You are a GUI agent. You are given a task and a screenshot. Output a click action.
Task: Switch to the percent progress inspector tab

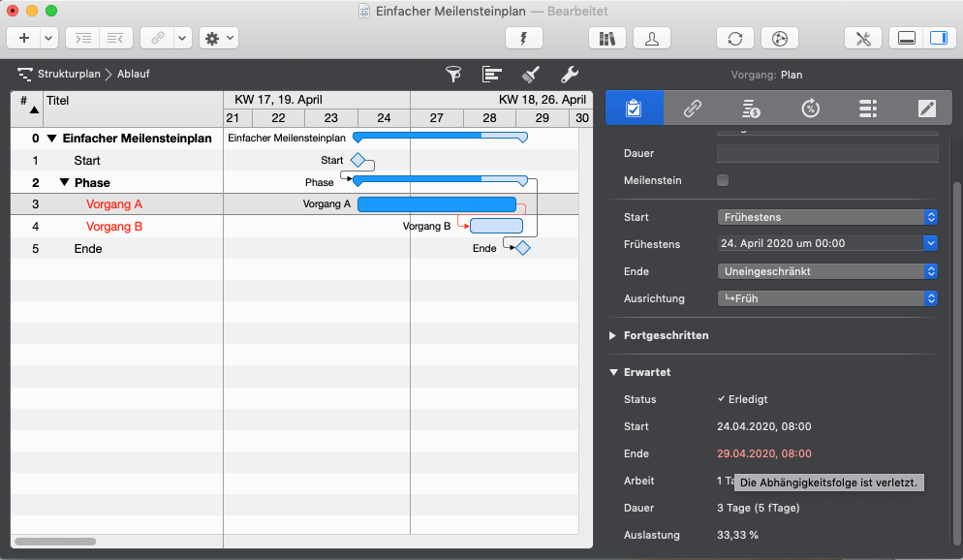810,108
